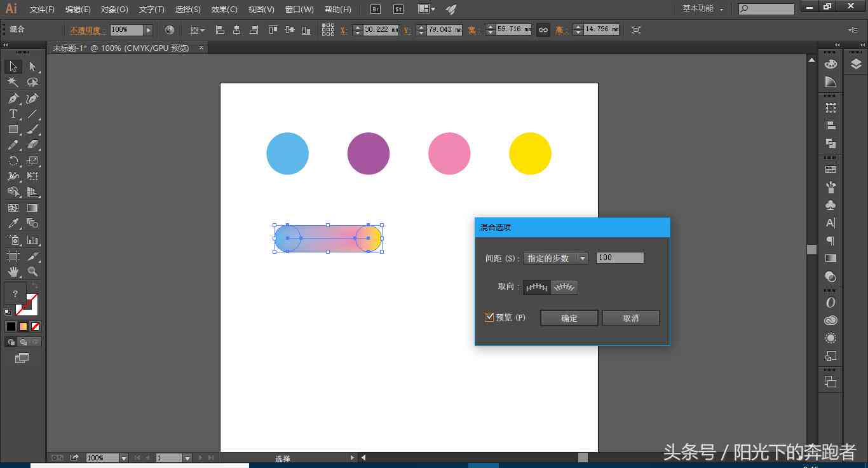Open the Layers panel icon

pyautogui.click(x=856, y=64)
